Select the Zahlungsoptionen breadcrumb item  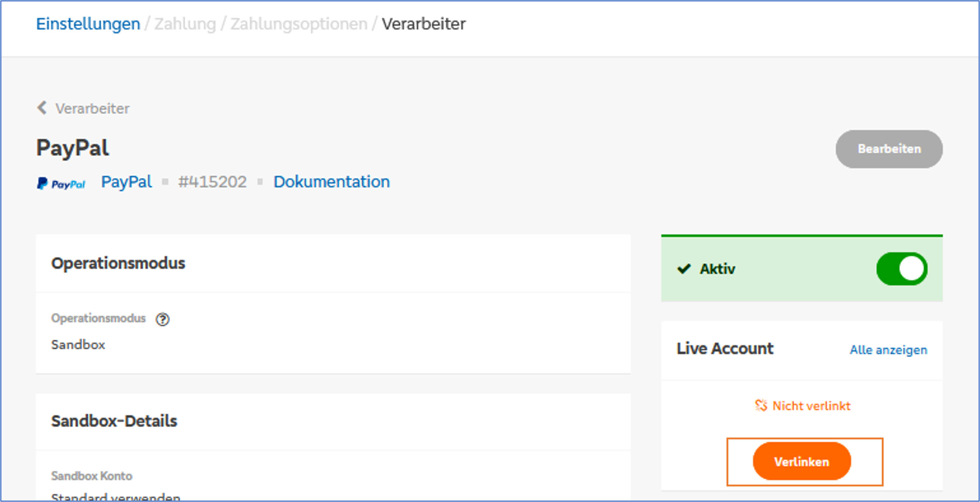(x=299, y=24)
